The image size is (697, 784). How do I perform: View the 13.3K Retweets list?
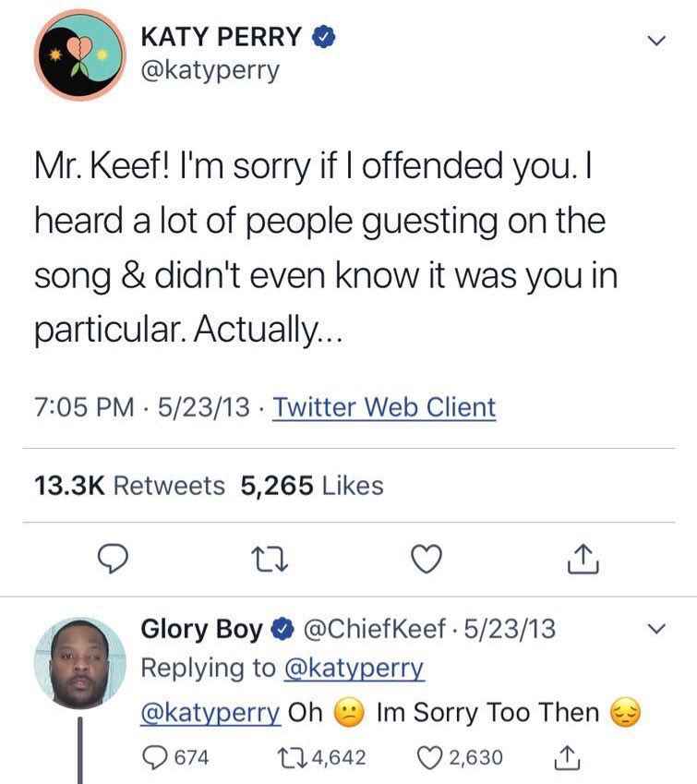tap(129, 485)
